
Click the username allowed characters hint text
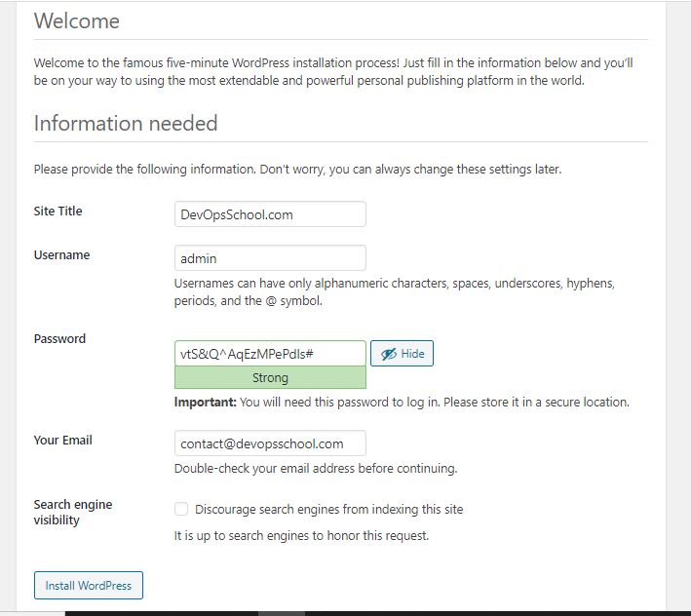(x=394, y=292)
